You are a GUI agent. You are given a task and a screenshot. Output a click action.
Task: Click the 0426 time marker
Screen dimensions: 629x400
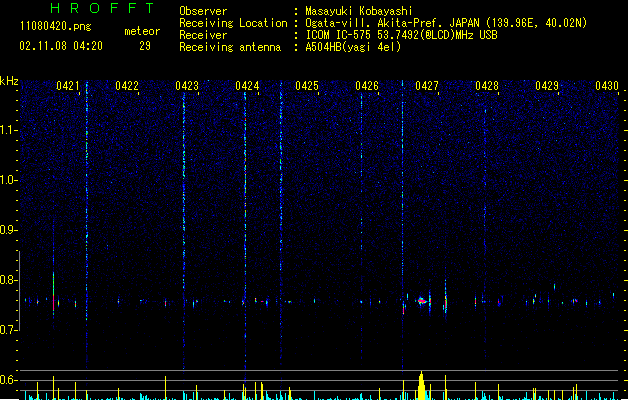(x=367, y=86)
